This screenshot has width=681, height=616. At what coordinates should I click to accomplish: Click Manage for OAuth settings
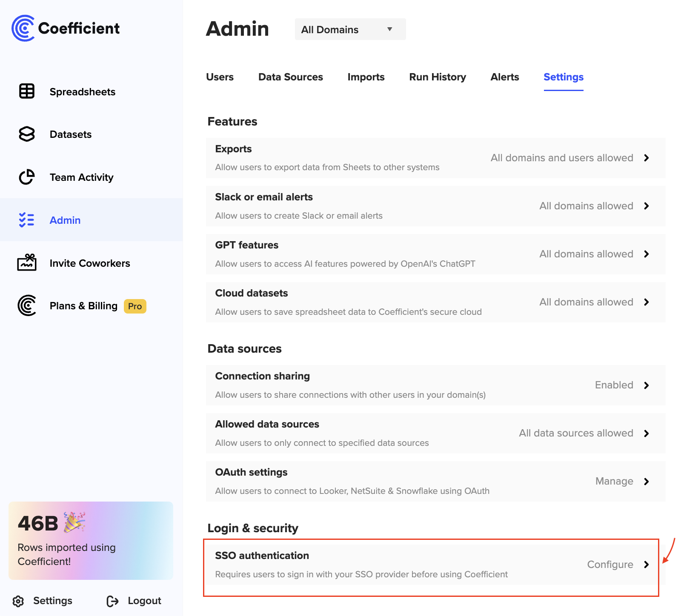coord(614,481)
